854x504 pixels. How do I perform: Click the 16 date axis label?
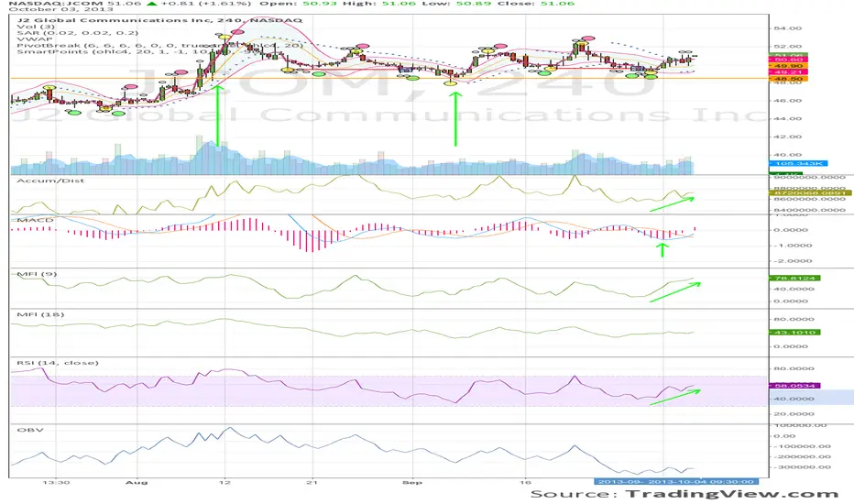(524, 483)
